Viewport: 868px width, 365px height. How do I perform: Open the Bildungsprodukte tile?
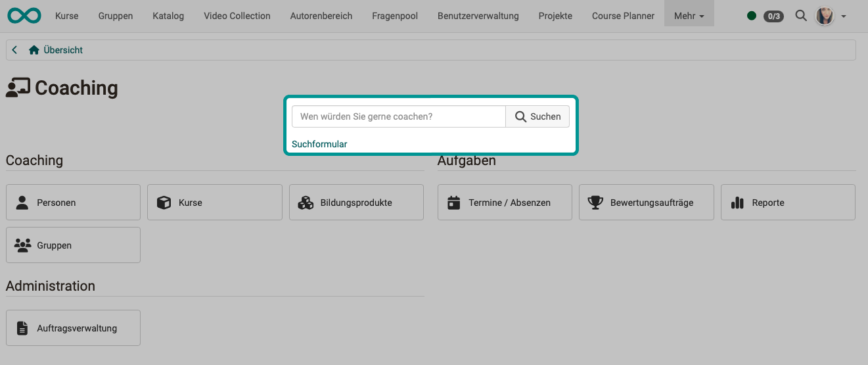point(356,202)
